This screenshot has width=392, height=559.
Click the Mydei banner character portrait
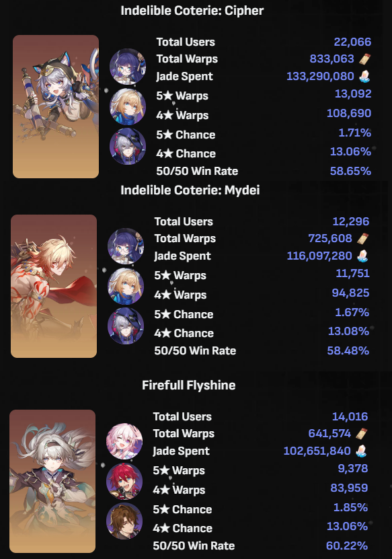[x=54, y=286]
